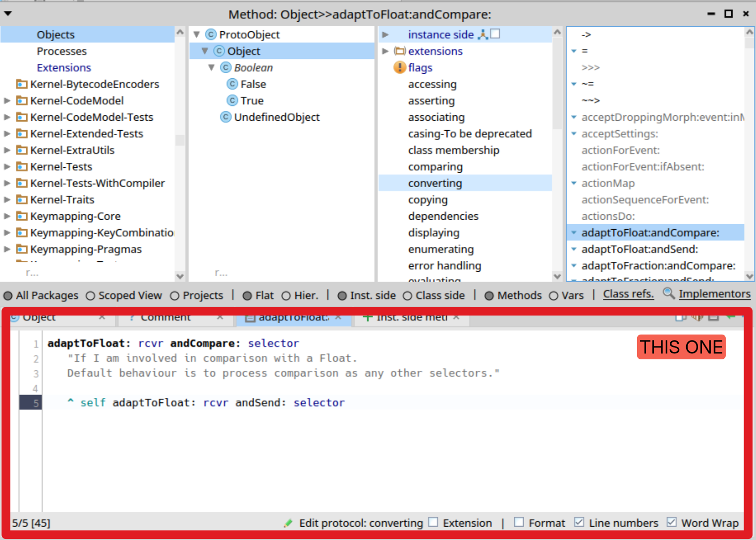Click the Kernel-Traits package icon
Image resolution: width=756 pixels, height=540 pixels.
(22, 199)
